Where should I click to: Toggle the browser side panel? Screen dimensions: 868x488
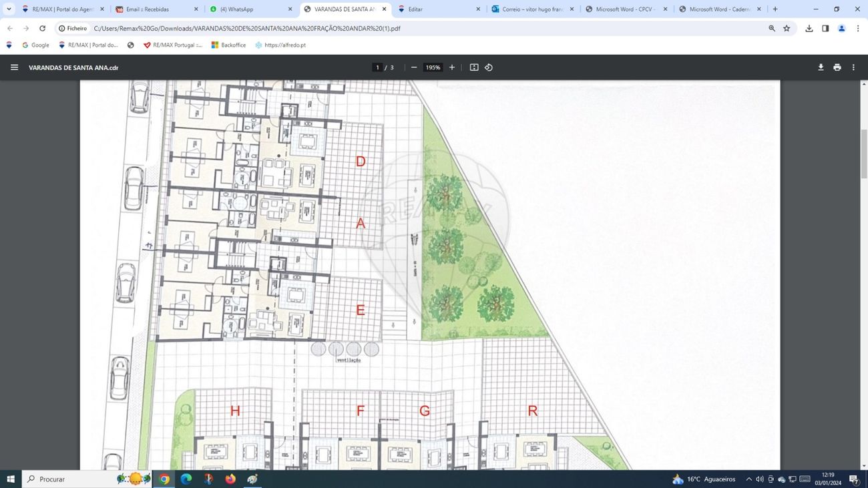(825, 29)
